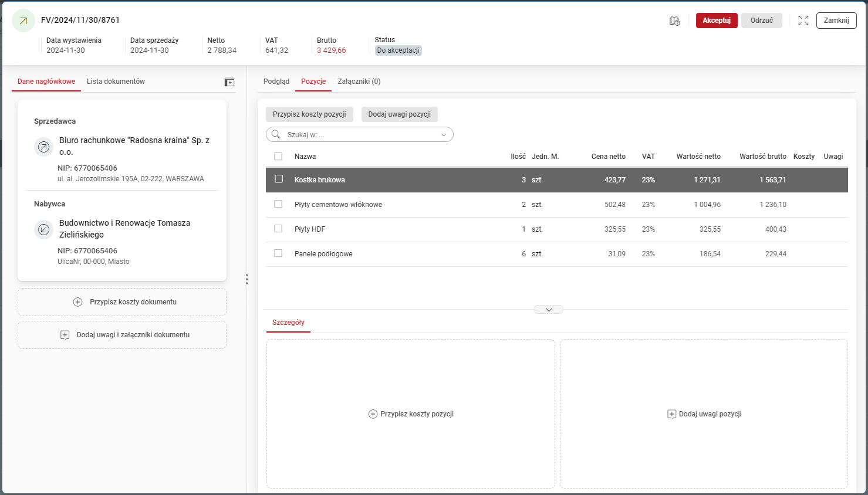Click the Przypisz koszty dokumentu button
Screen dimensions: 868x495
pos(122,302)
